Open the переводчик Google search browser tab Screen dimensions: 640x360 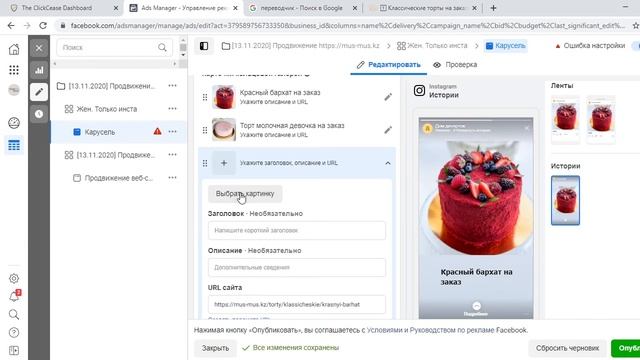coord(302,8)
